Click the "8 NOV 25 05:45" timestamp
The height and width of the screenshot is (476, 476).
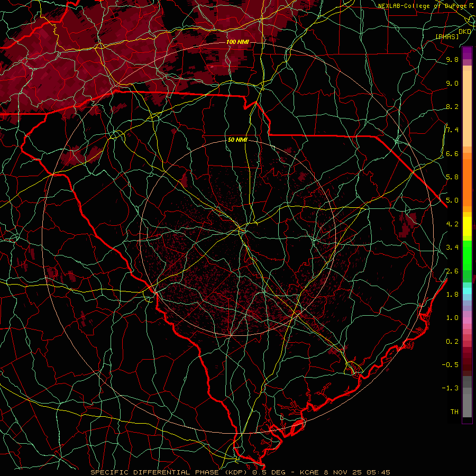tap(357, 472)
